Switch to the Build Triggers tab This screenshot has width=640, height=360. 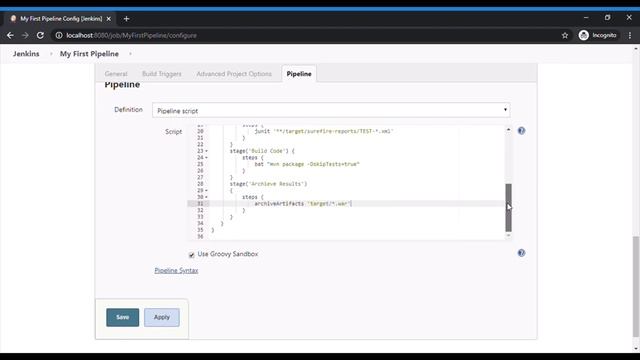pyautogui.click(x=162, y=74)
